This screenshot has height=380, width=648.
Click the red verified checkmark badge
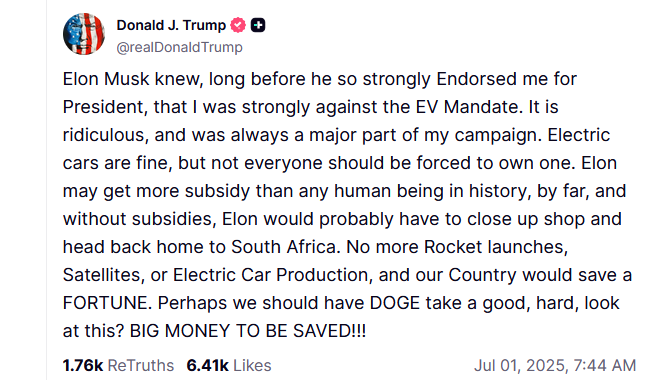238,25
